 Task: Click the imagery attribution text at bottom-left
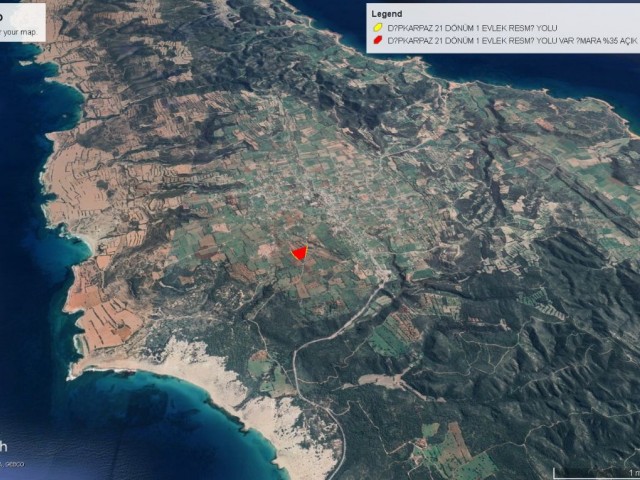12,463
